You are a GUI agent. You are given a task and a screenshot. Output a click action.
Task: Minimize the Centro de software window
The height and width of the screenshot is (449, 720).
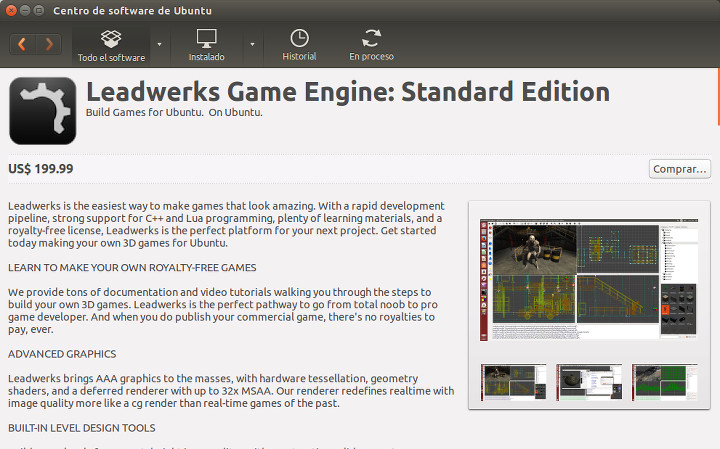[25, 10]
